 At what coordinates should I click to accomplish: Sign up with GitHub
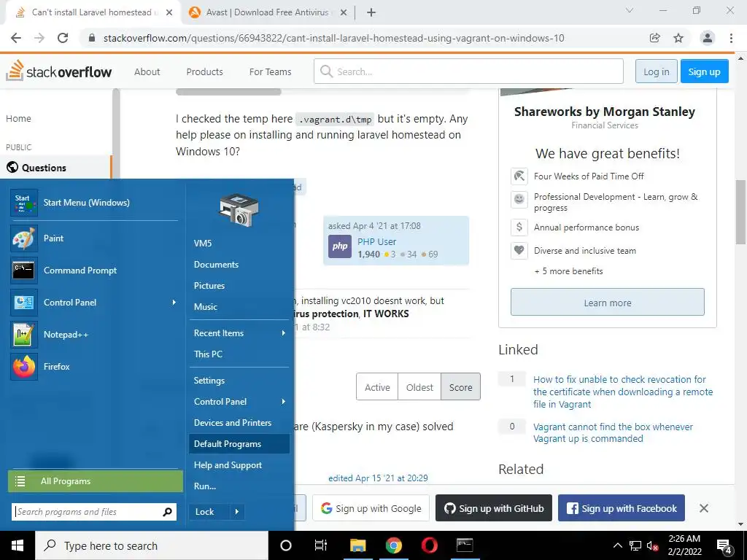494,508
